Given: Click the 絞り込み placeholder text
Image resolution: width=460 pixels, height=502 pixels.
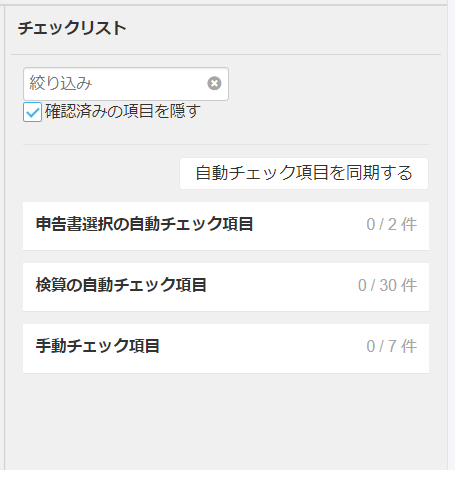Looking at the screenshot, I should click(x=60, y=83).
